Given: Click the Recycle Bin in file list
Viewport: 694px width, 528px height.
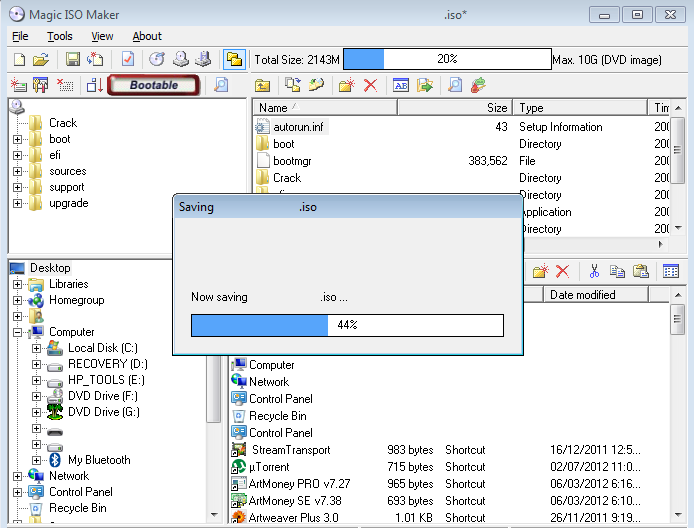Looking at the screenshot, I should [x=278, y=416].
